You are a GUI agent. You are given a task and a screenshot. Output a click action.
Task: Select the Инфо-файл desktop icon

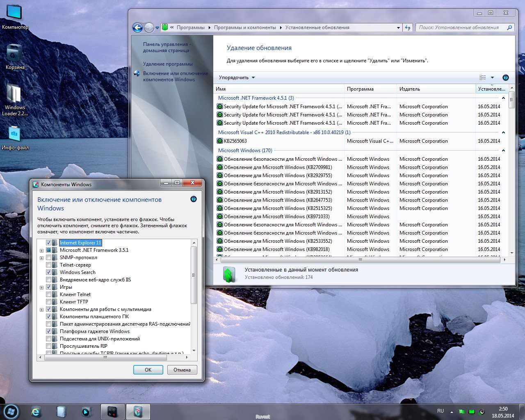point(15,138)
